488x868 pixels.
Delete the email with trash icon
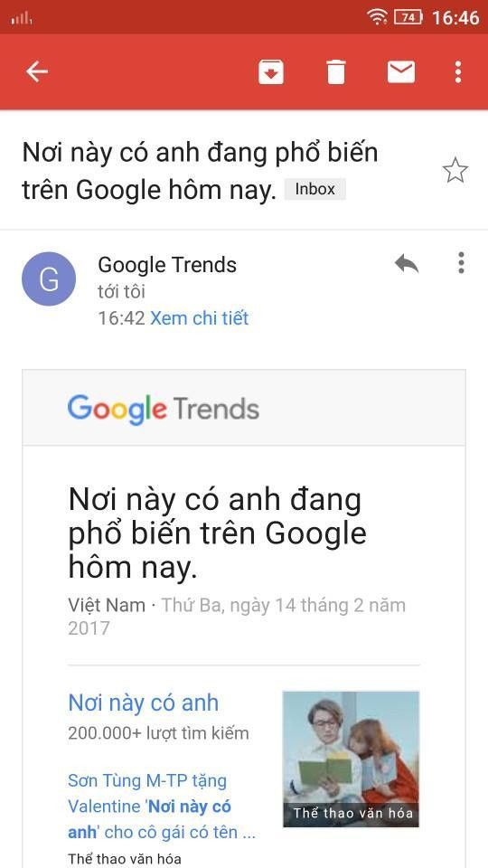336,72
